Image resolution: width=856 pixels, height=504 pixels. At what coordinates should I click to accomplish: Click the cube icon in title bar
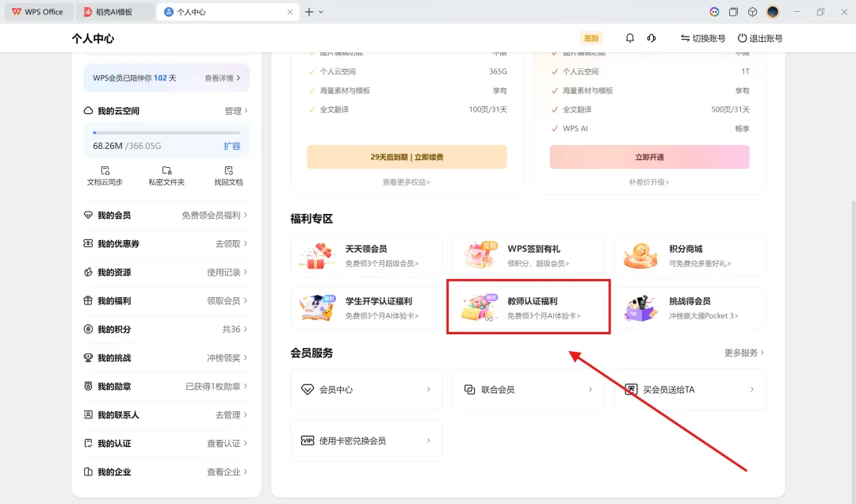[x=752, y=11]
